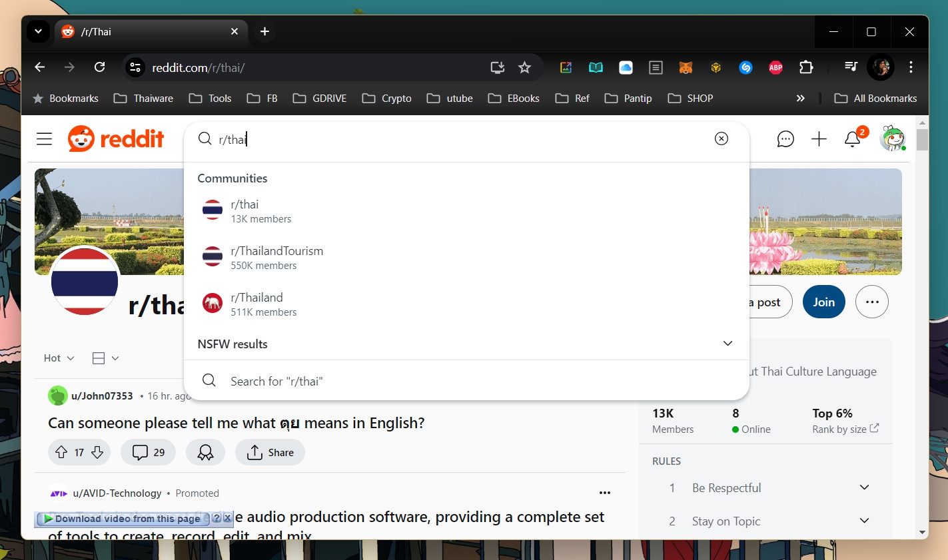Open the media controls button
Screen dimensions: 948x560
point(851,67)
